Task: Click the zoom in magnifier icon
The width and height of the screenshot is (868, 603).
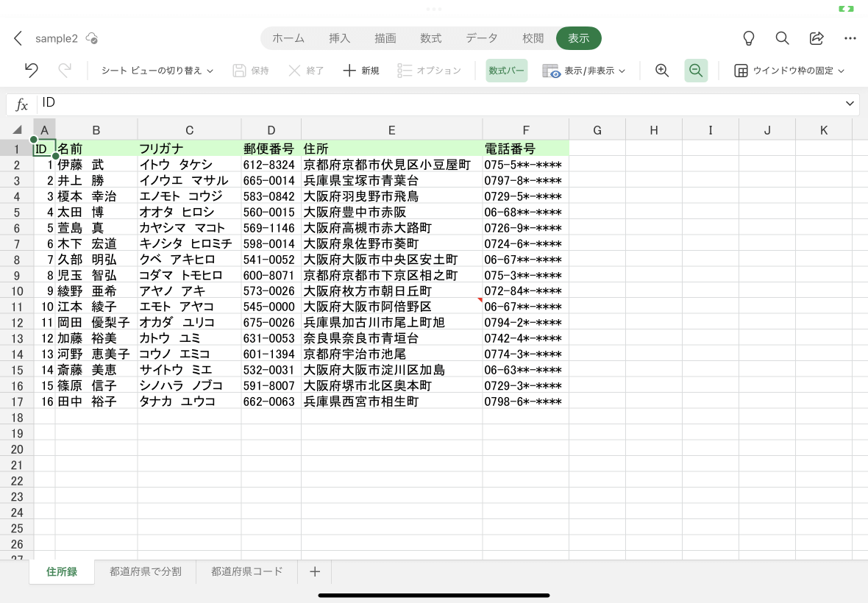Action: (662, 71)
